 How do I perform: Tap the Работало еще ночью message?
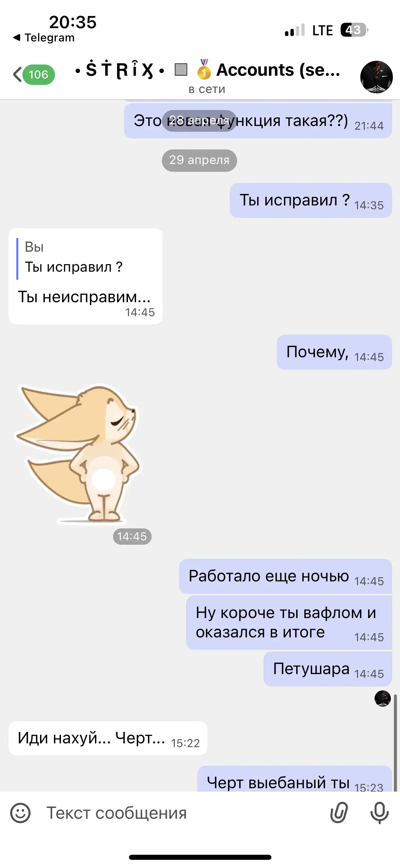[x=285, y=576]
